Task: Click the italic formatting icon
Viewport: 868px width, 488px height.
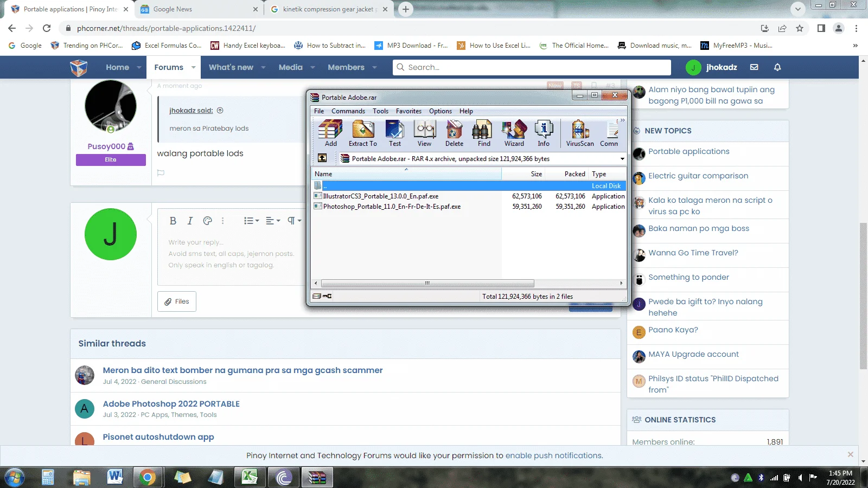Action: (x=190, y=221)
